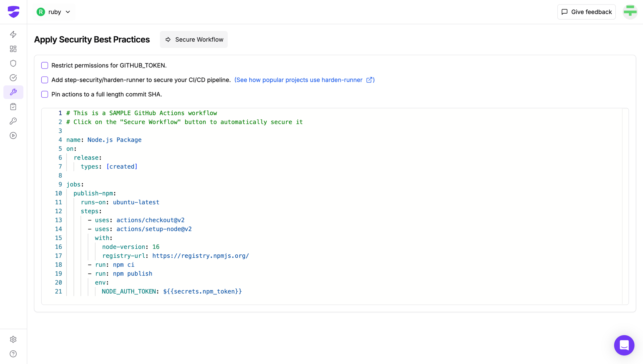643x364 pixels.
Task: Click the lightning bolt sidebar icon
Action: point(13,34)
